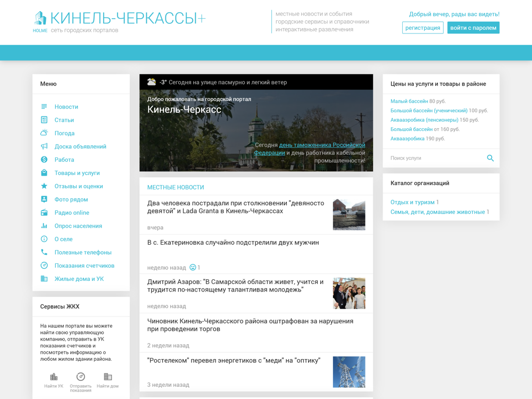Click the Кинель-Черкасс banner church photo
Screen dimensions: 532x399
(x=256, y=131)
